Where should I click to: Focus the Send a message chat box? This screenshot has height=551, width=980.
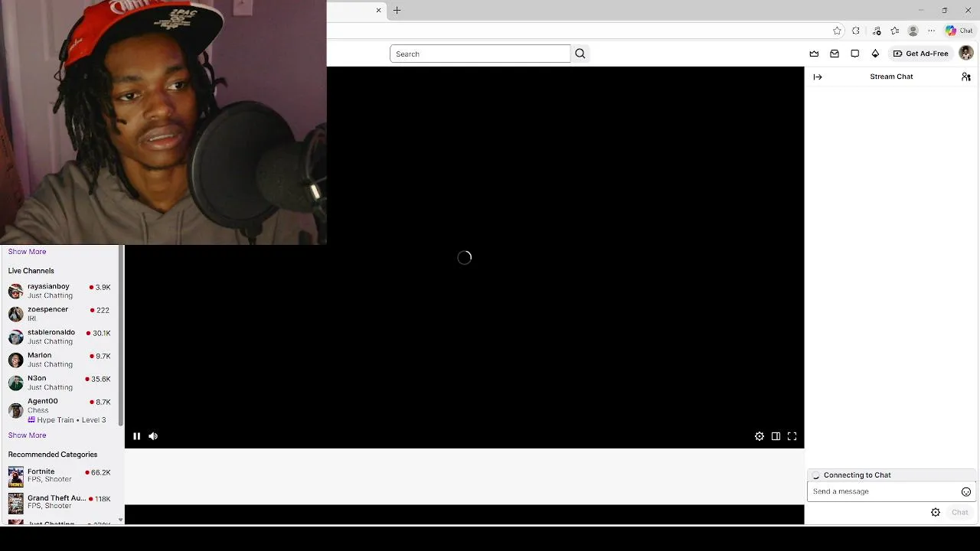pos(891,491)
